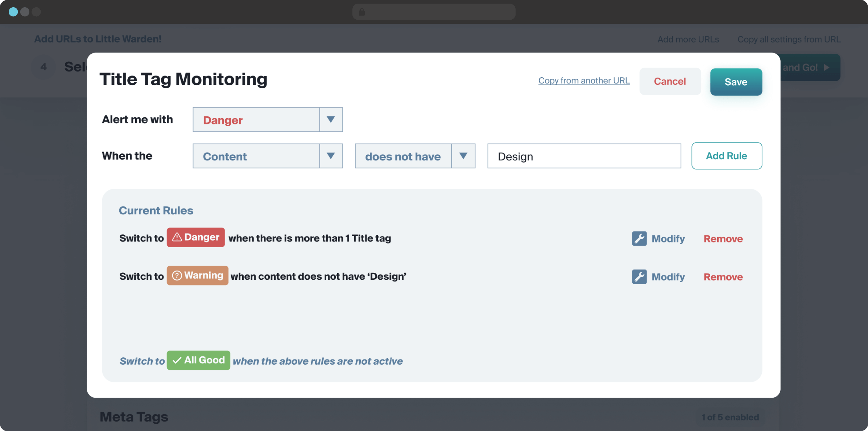The image size is (868, 431).
Task: Cancel the Title Tag Monitoring dialog
Action: 670,81
